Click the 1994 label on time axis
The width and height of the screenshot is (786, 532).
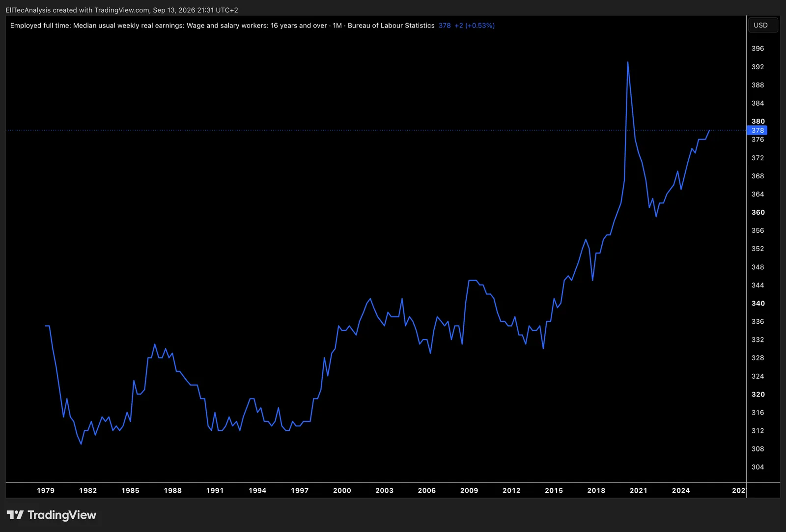pos(257,490)
